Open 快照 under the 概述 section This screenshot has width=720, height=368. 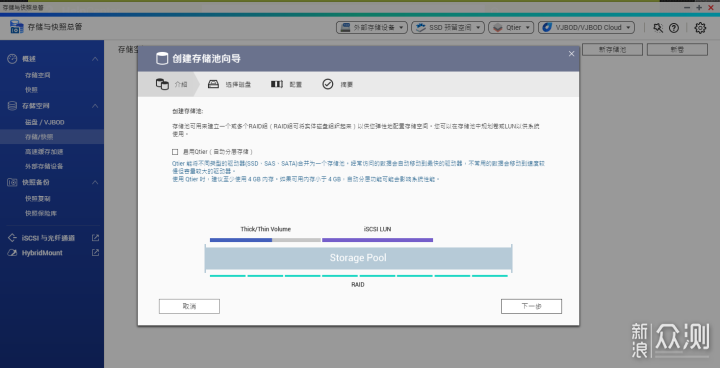pyautogui.click(x=31, y=90)
